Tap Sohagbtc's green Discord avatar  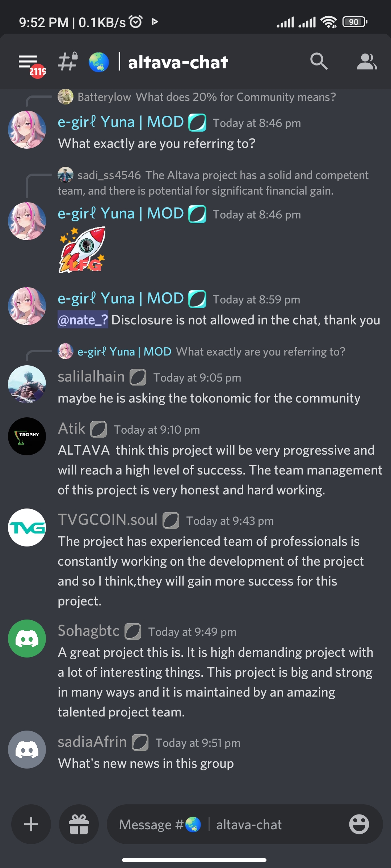[x=27, y=638]
